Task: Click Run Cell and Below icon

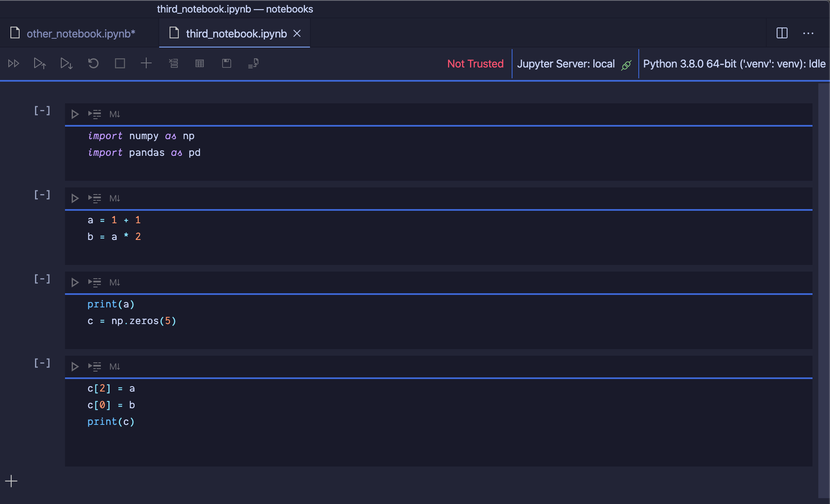Action: click(66, 63)
